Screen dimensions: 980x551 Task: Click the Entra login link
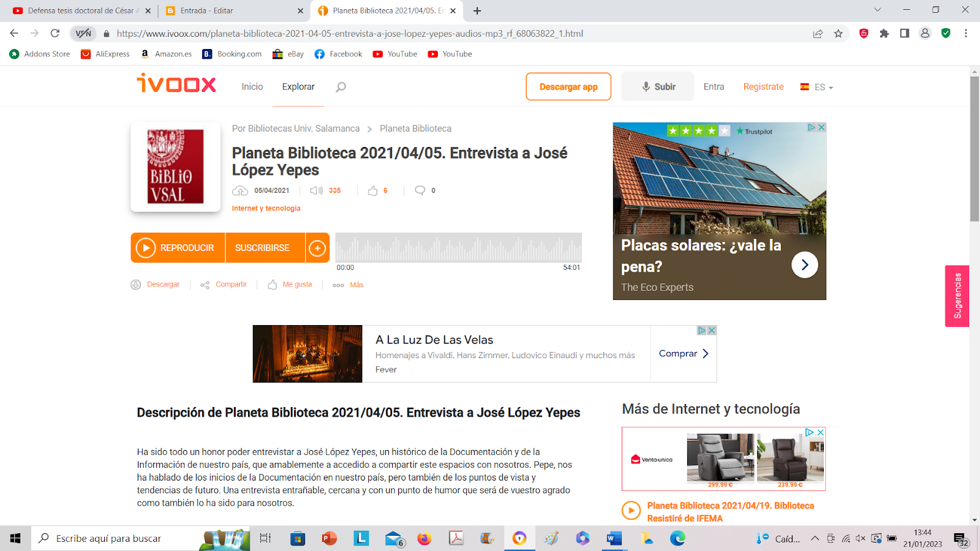(x=714, y=87)
